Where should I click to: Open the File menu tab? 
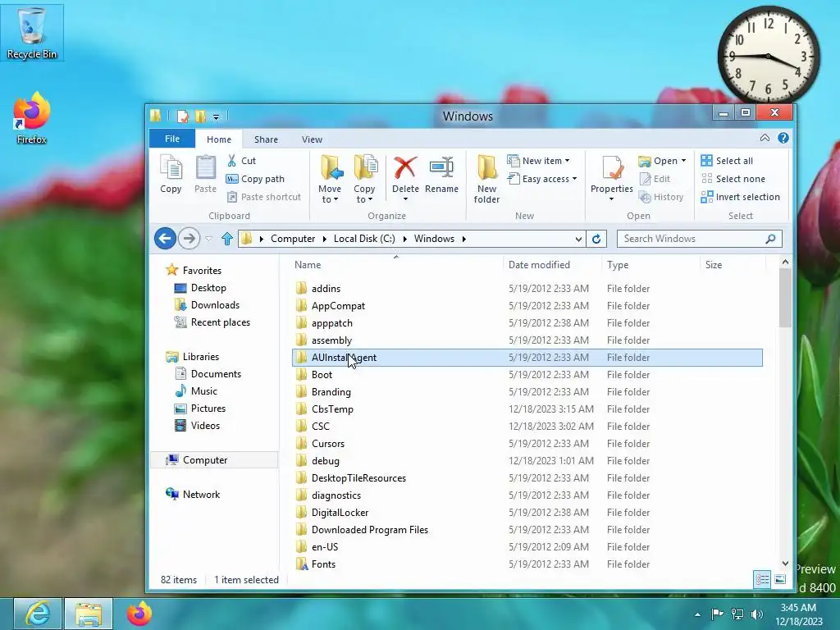coord(172,139)
